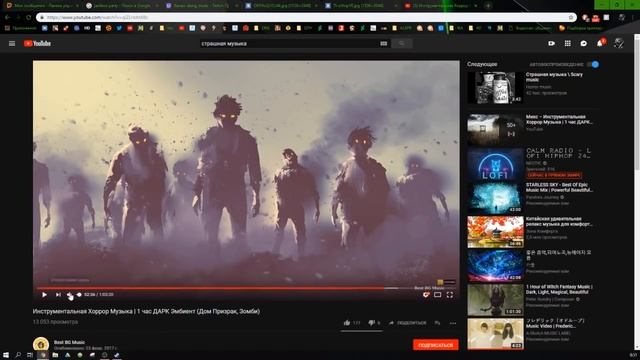The width and height of the screenshot is (640, 360).
Task: Like the video with thumbs up
Action: pyautogui.click(x=347, y=323)
